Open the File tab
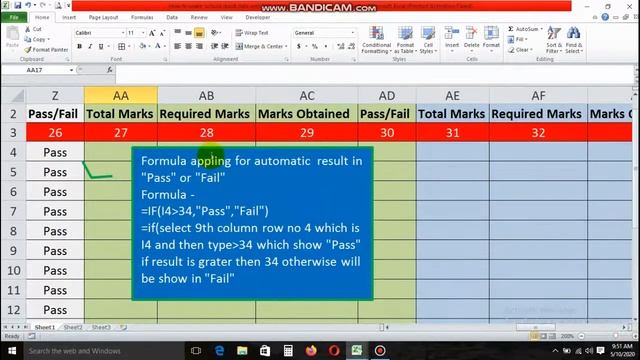The width and height of the screenshot is (640, 360). click(x=14, y=18)
